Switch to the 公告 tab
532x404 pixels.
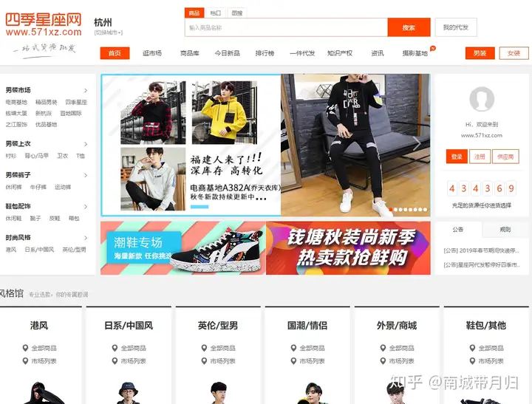(458, 230)
